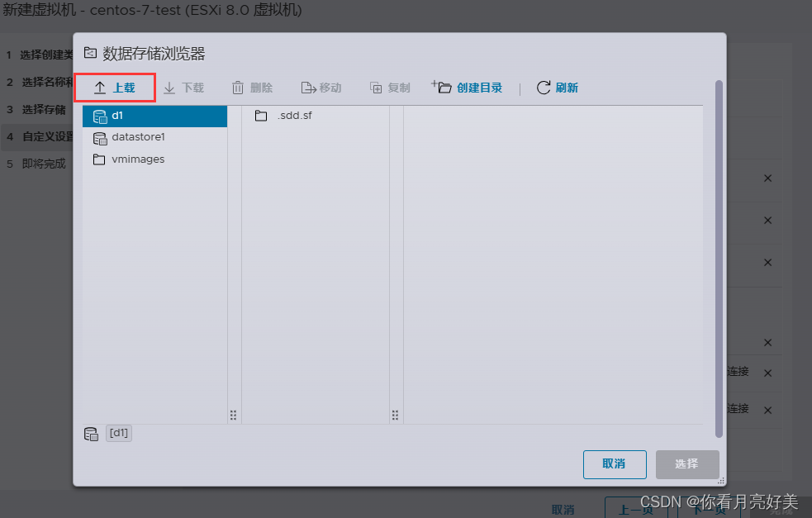
Task: Select the datastore1 entry
Action: tap(154, 137)
